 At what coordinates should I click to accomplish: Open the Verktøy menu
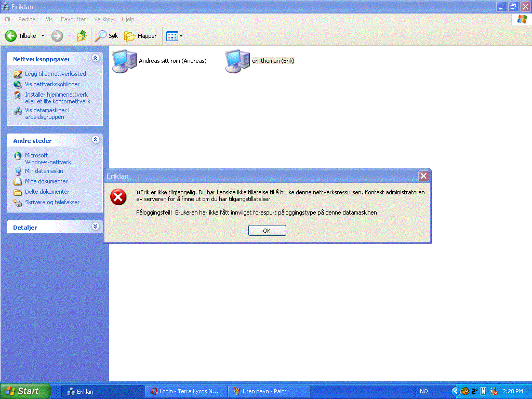pyautogui.click(x=104, y=19)
